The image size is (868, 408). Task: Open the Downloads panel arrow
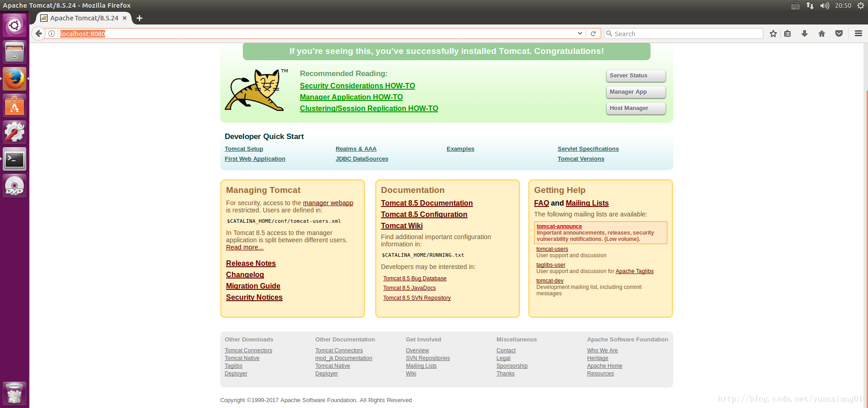(805, 34)
